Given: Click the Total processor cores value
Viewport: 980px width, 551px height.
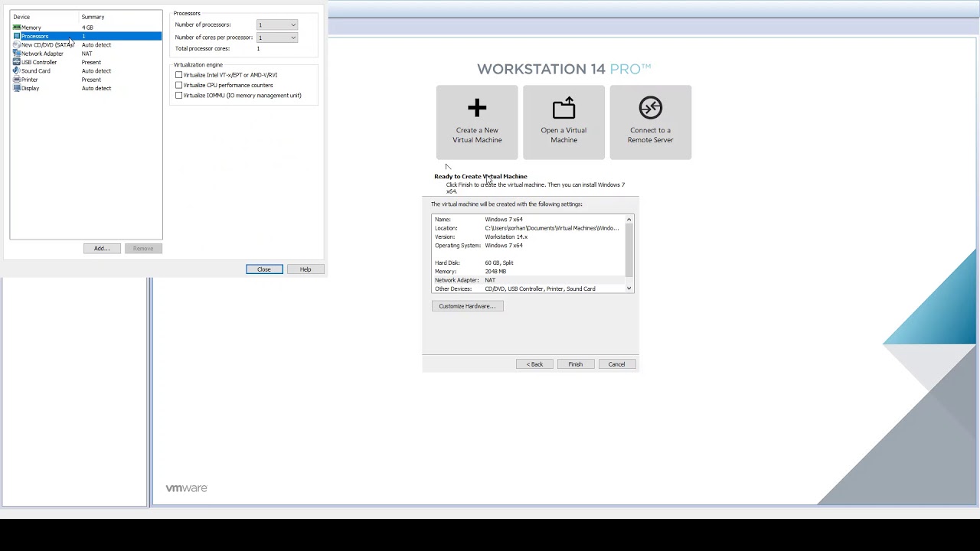Looking at the screenshot, I should 258,49.
